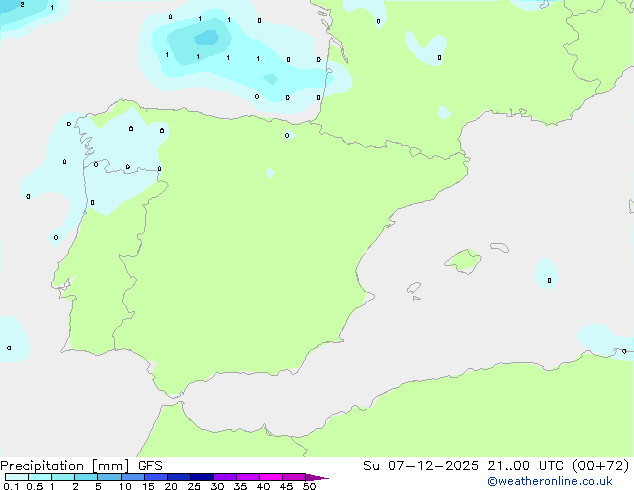
Task: Click the 'GFS' model label
Action: point(150,466)
